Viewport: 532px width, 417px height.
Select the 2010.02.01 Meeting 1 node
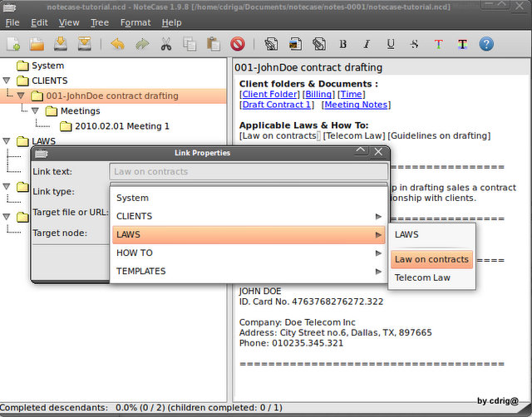(x=122, y=126)
